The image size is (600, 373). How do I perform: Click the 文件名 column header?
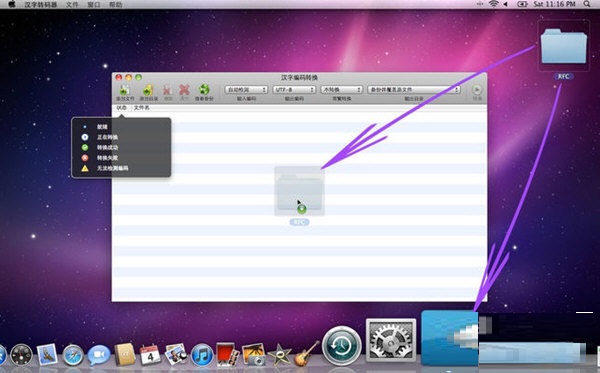tap(142, 108)
